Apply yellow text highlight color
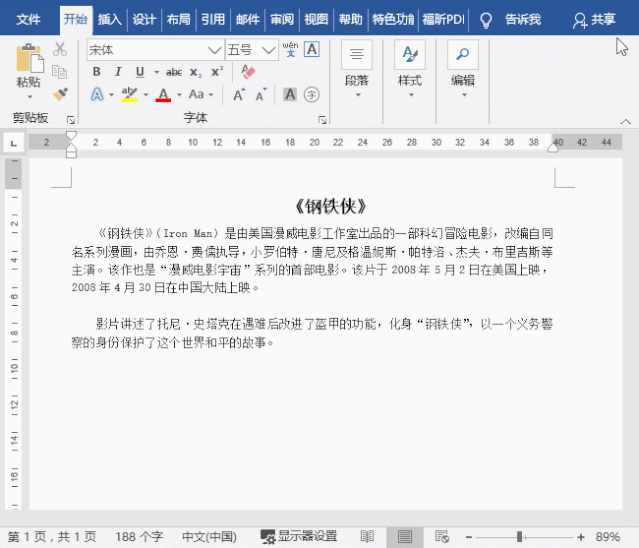639x548 pixels. [129, 95]
